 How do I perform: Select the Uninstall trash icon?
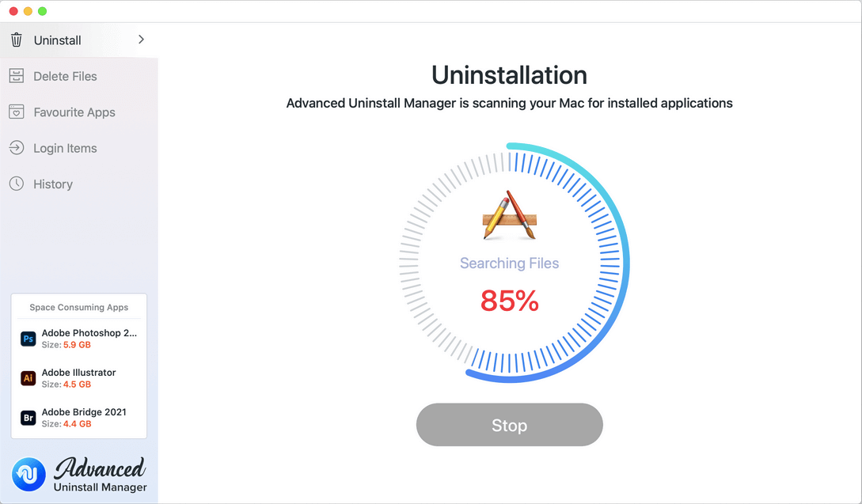pos(16,40)
